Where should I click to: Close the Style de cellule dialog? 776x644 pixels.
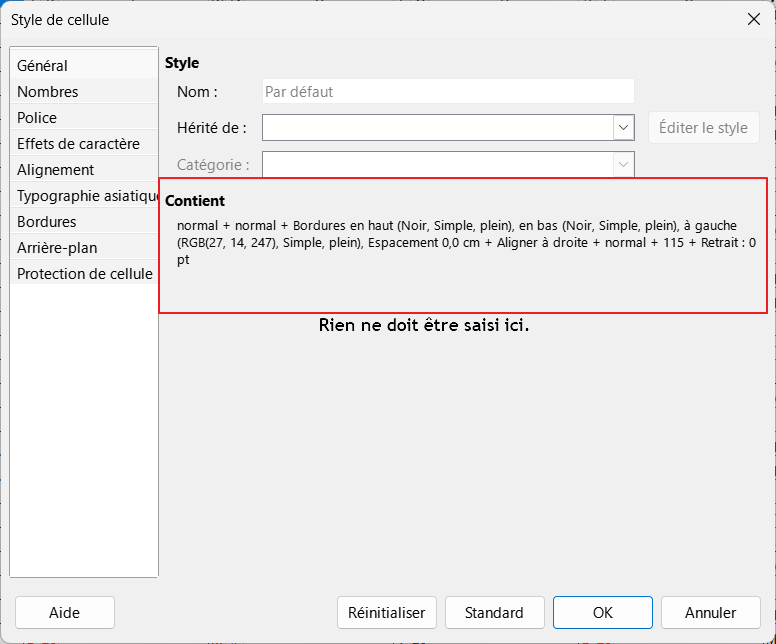tap(753, 19)
